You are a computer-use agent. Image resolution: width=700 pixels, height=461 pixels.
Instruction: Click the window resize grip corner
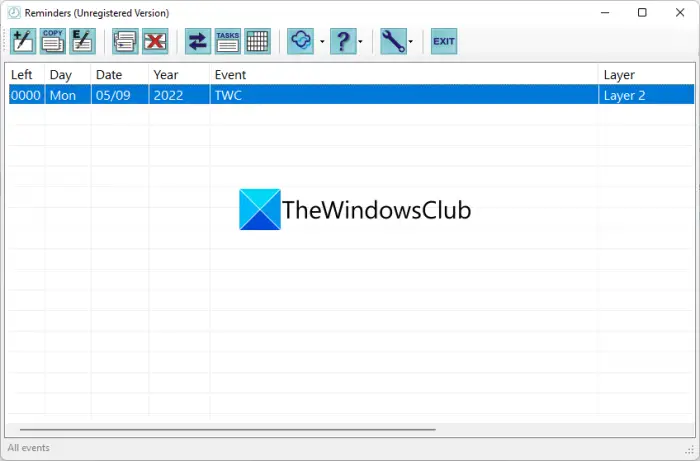[690, 450]
